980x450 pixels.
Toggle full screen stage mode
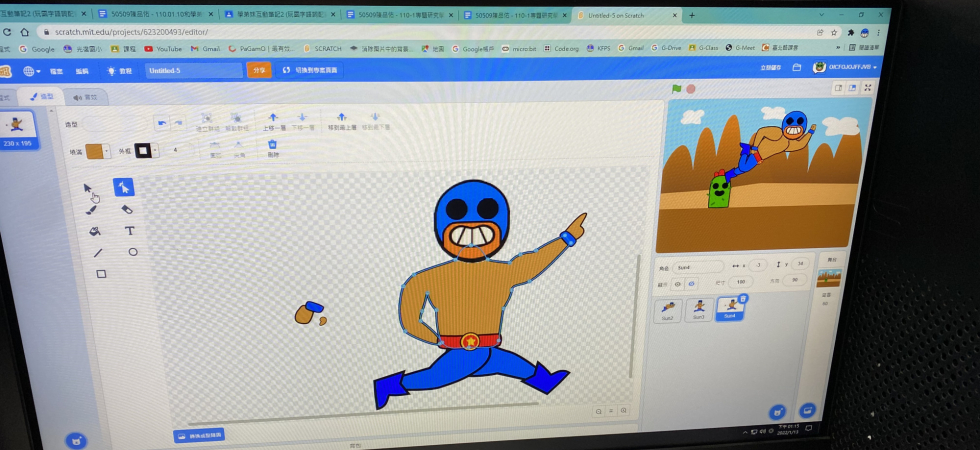(866, 89)
